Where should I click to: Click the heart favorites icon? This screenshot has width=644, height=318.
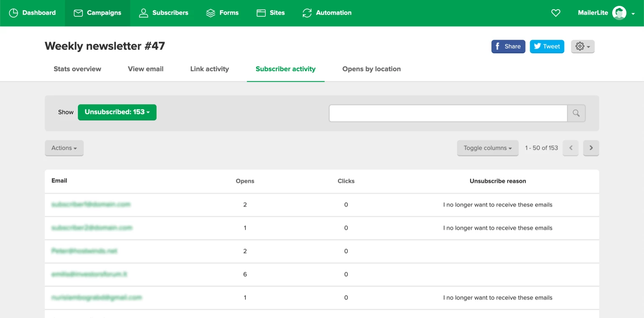point(555,13)
